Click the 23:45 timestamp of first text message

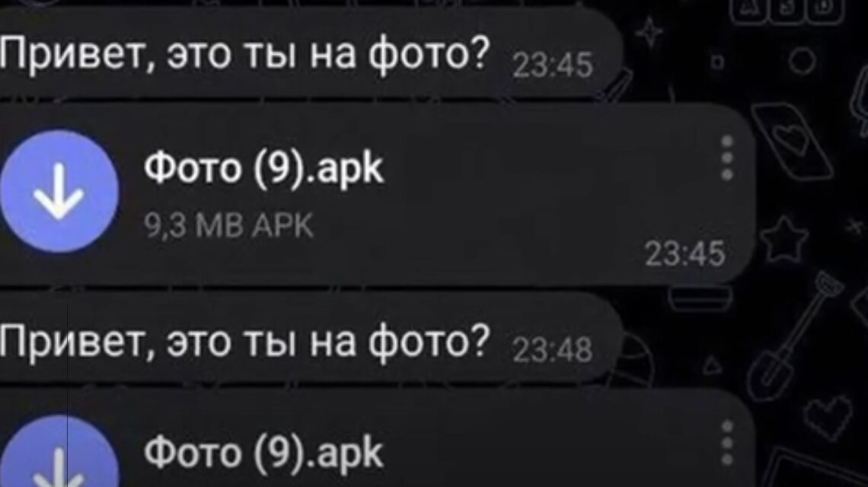click(553, 65)
